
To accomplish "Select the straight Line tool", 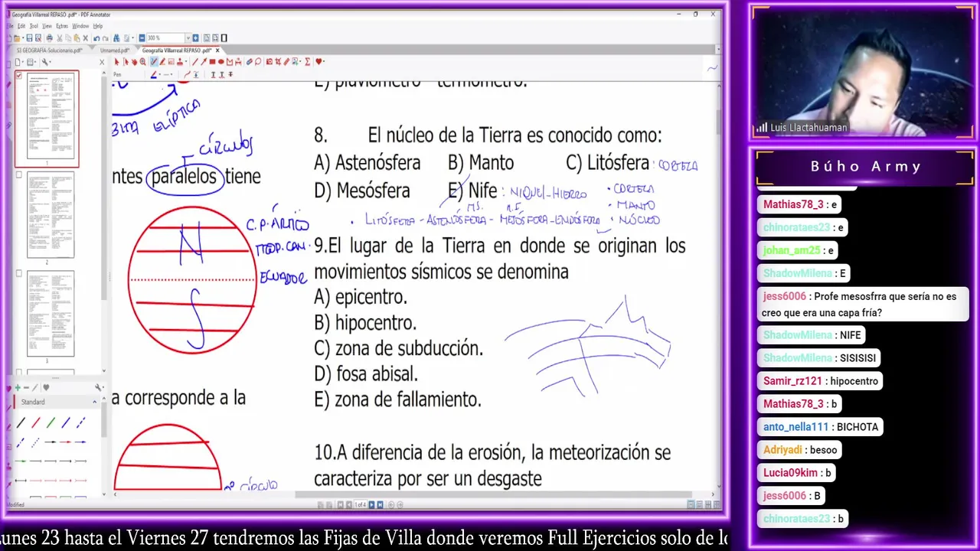I will click(x=194, y=62).
